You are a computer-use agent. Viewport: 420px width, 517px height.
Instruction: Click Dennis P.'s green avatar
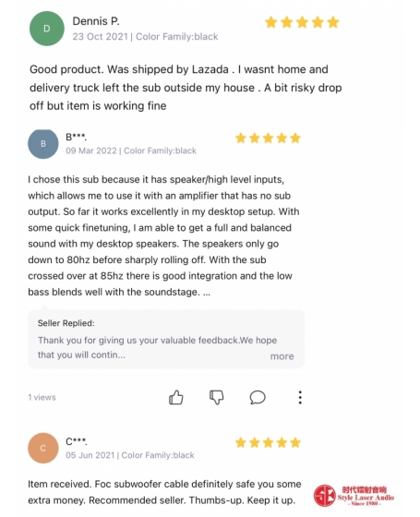point(47,29)
